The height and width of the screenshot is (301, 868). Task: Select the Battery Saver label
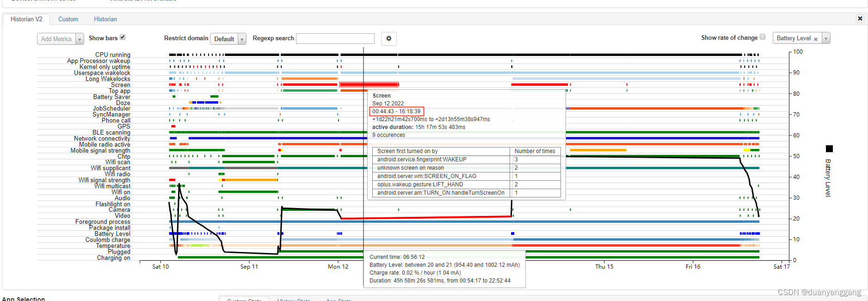coord(111,97)
